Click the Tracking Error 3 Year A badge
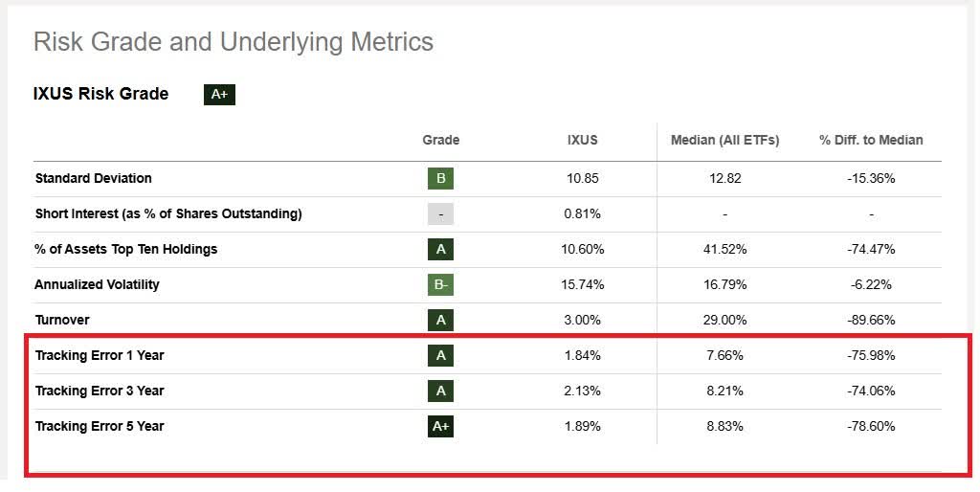 [440, 391]
